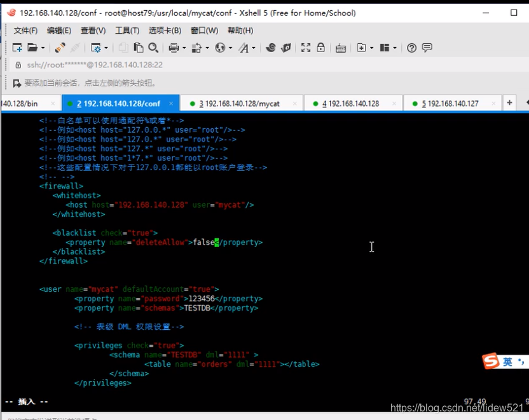Image resolution: width=529 pixels, height=420 pixels.
Task: Click the Sogou input method S icon
Action: click(x=491, y=362)
